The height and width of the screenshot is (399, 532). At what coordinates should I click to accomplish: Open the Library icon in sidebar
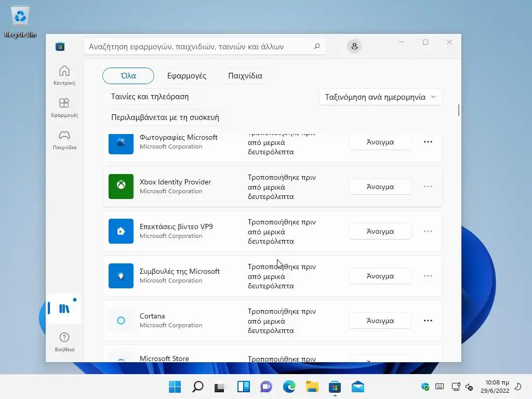point(64,309)
